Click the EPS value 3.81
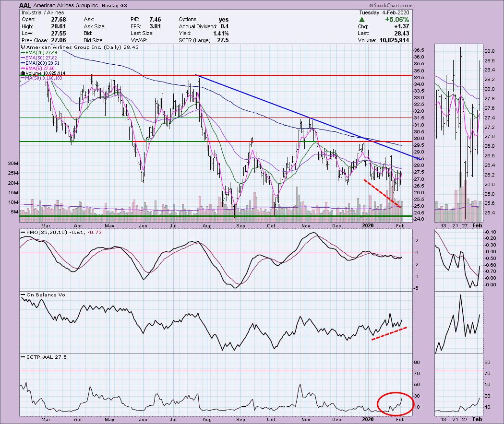The height and width of the screenshot is (424, 504). click(x=155, y=26)
